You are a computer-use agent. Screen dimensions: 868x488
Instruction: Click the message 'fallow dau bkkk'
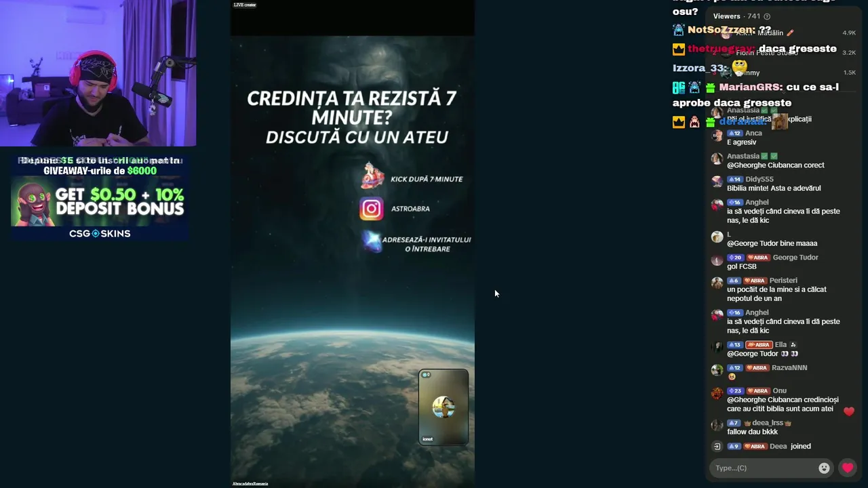[x=752, y=432]
